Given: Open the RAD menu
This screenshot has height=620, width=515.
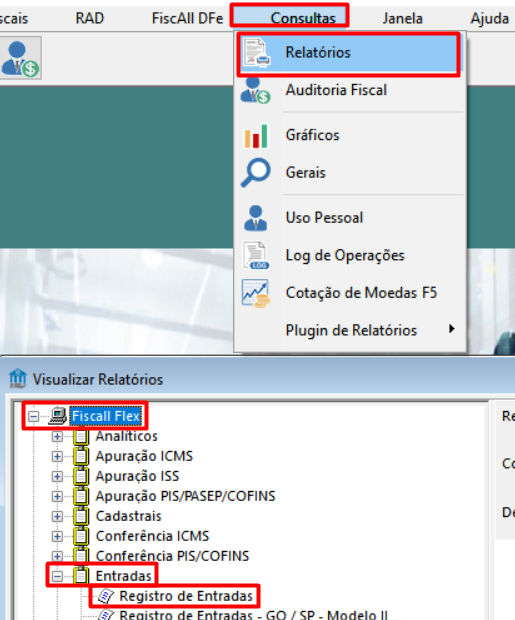Looking at the screenshot, I should 90,18.
